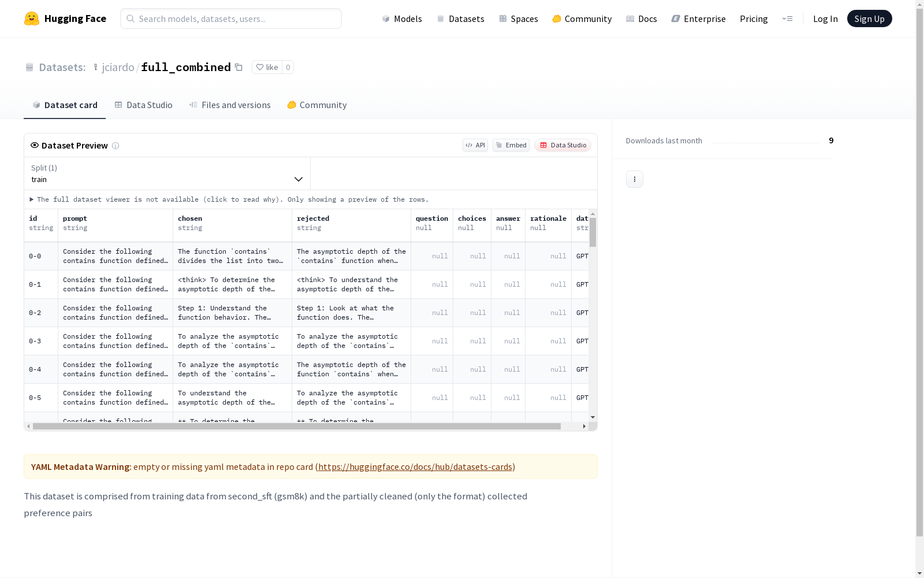
Task: Open the full_combined dataset title link
Action: click(186, 67)
